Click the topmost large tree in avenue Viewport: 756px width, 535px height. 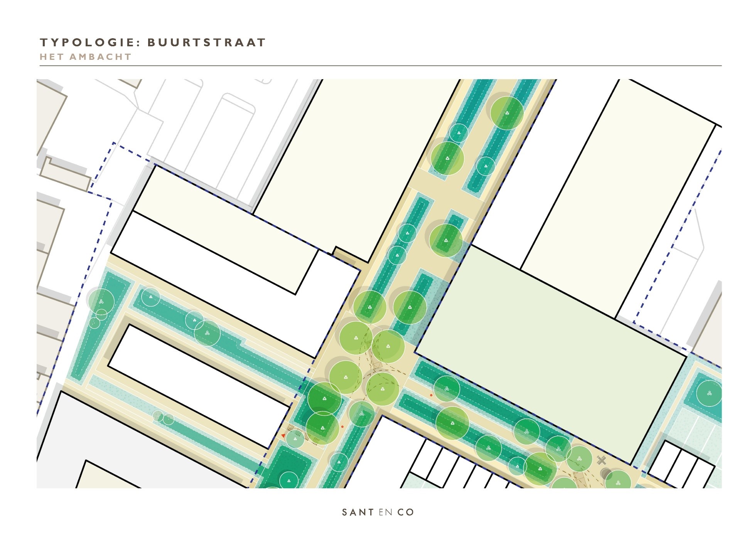point(507,113)
